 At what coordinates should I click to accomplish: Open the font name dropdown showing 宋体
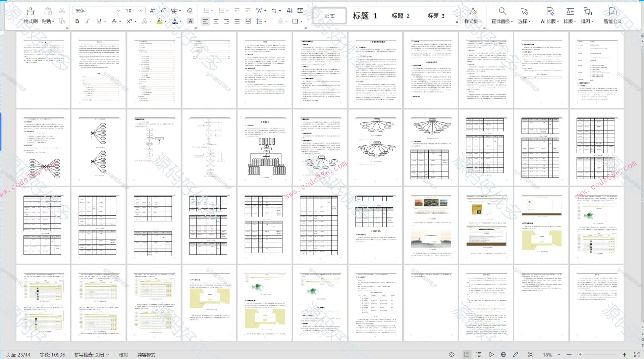(97, 11)
